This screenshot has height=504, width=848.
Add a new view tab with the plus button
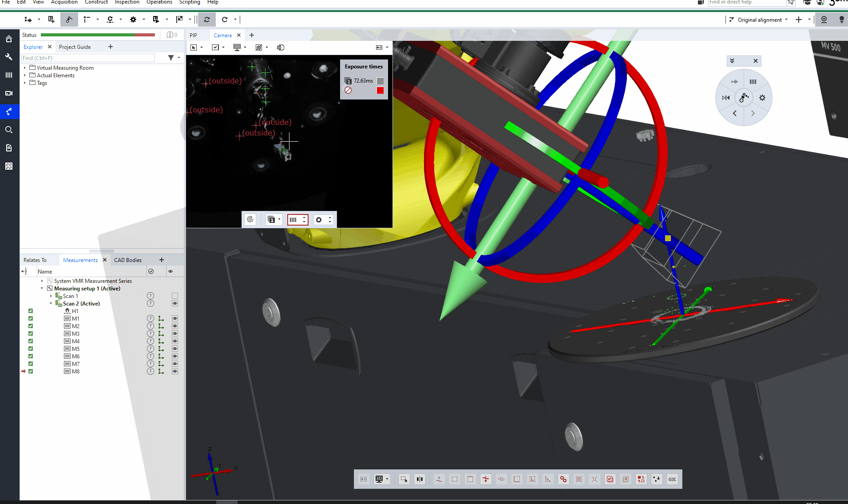pyautogui.click(x=252, y=35)
